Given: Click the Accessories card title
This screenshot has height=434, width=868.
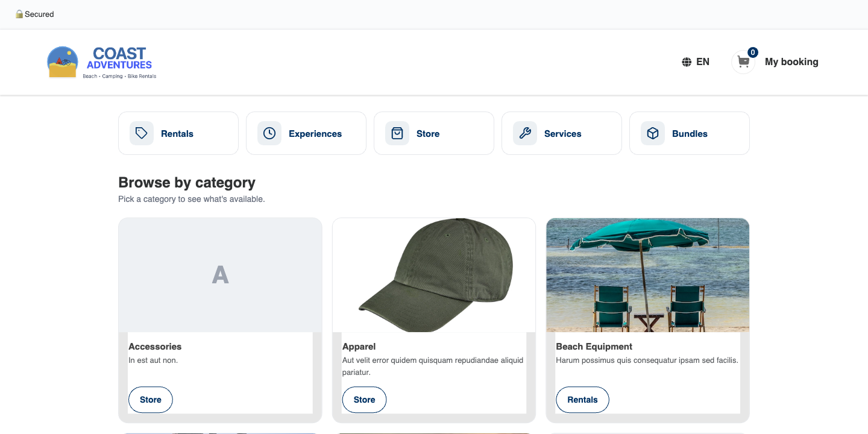Looking at the screenshot, I should tap(155, 347).
